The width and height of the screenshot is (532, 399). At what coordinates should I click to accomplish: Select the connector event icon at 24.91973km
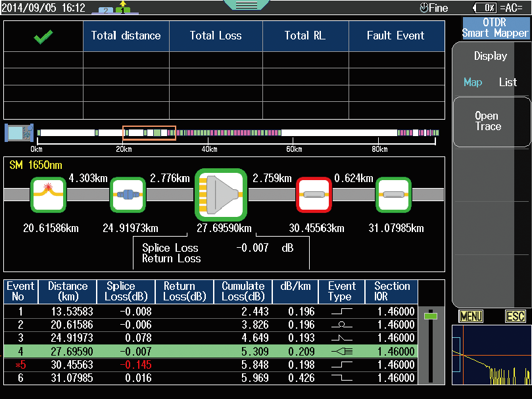click(128, 195)
